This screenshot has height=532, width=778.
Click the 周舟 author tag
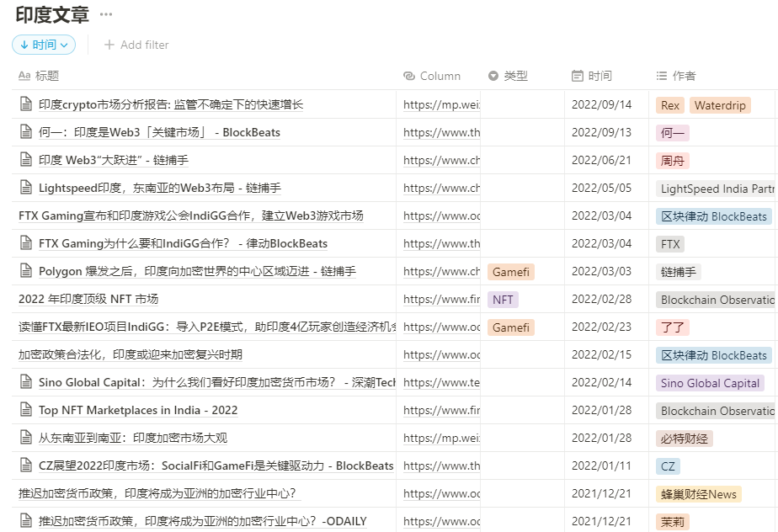pos(672,161)
